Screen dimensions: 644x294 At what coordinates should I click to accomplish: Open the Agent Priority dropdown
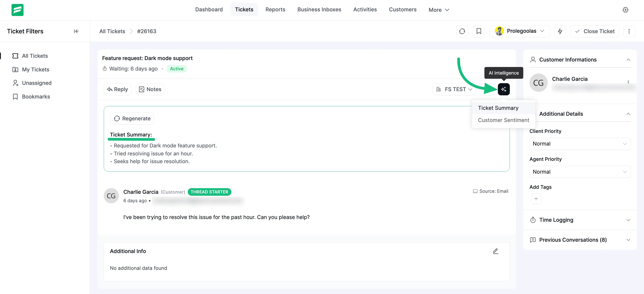coord(580,172)
